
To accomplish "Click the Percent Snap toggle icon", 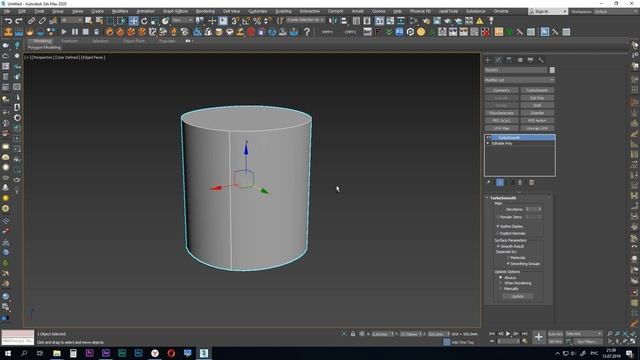I will 257,21.
